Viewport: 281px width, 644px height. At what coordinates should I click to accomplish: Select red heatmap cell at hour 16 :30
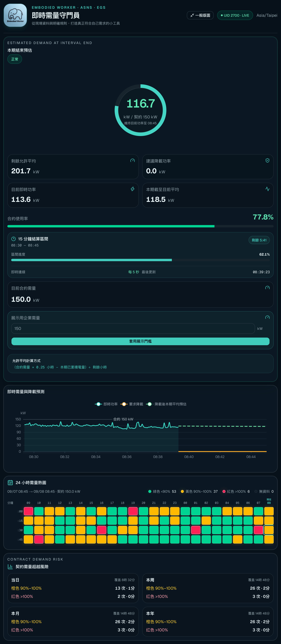(102, 530)
